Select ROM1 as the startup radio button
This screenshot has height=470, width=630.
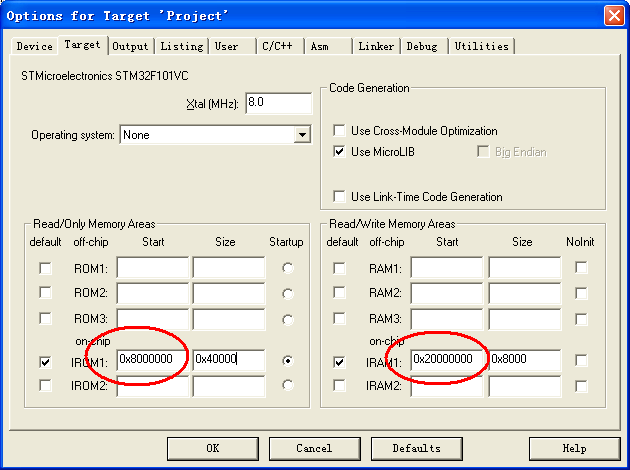289,268
